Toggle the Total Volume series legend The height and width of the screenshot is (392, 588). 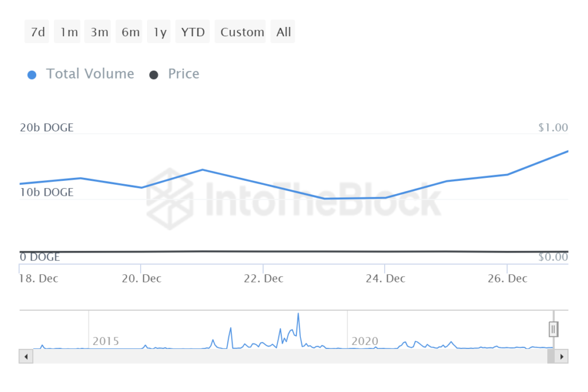pyautogui.click(x=90, y=74)
